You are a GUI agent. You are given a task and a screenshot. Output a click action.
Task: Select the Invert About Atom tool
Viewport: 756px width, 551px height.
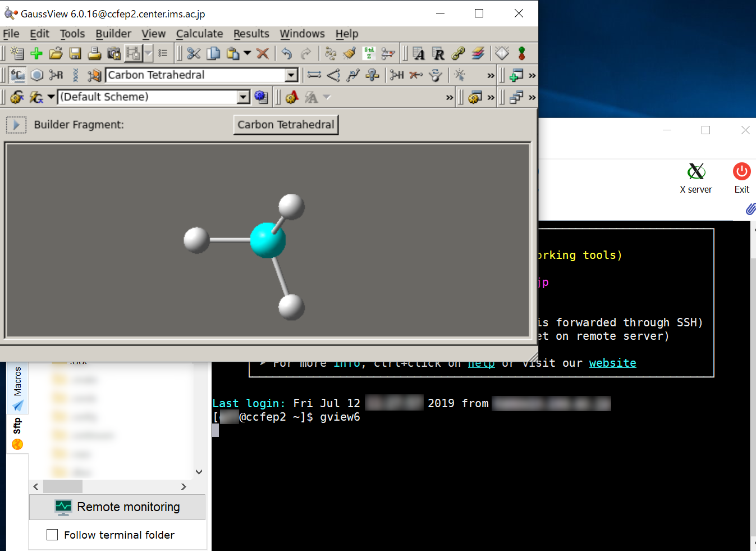click(x=436, y=75)
